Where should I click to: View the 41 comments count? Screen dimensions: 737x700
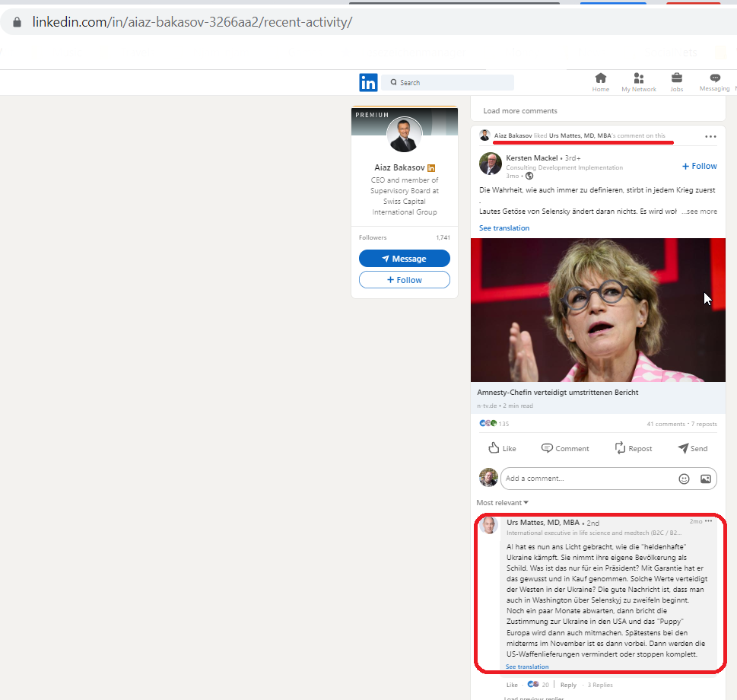tap(666, 424)
